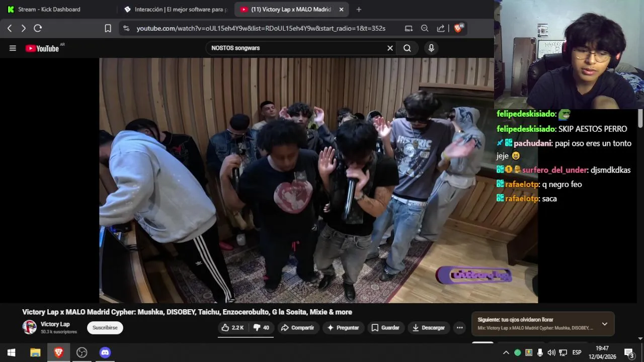Viewport: 644px width, 362px height.
Task: Switch to Interacción software tab
Action: click(x=176, y=9)
